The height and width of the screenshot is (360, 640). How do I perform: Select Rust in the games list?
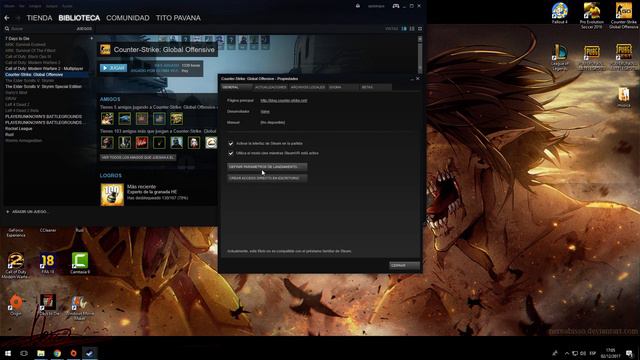(x=9, y=134)
